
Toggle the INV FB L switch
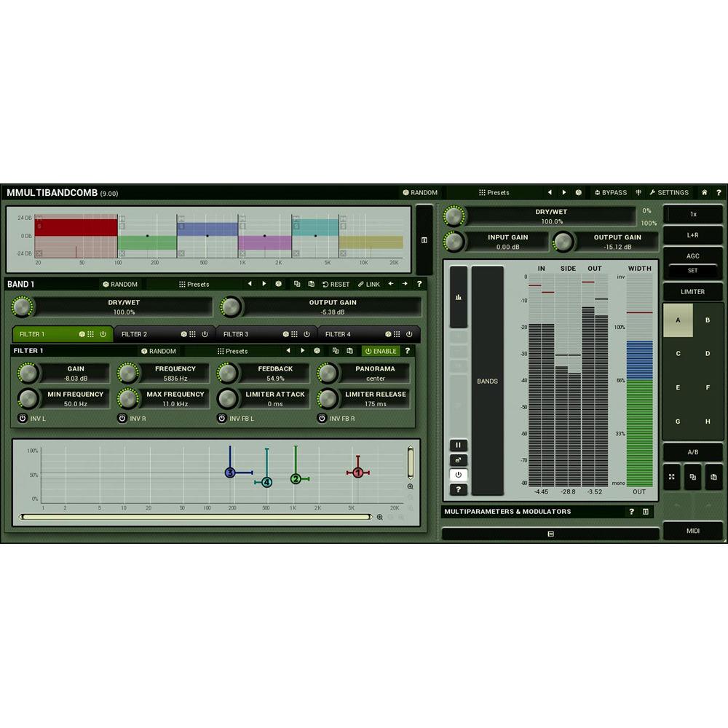tap(221, 418)
